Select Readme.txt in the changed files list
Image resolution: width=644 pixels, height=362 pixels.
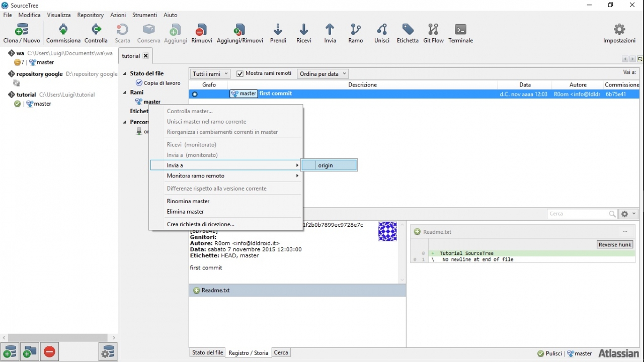coord(297,291)
